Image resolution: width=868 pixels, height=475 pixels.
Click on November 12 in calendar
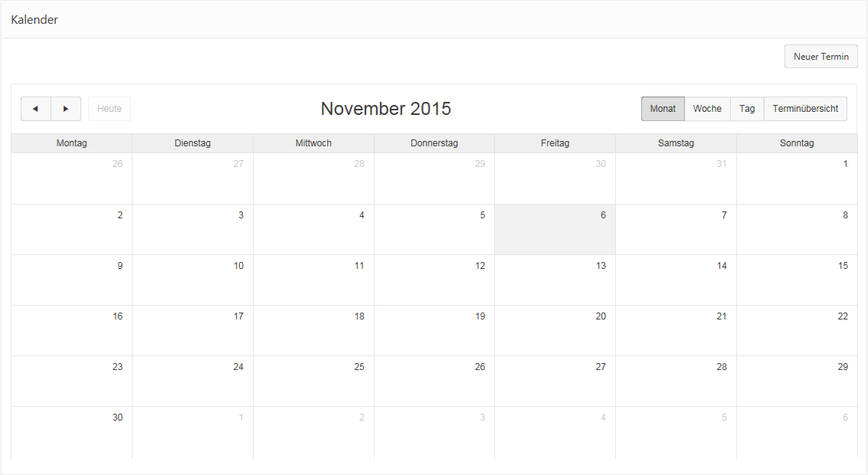(x=434, y=280)
